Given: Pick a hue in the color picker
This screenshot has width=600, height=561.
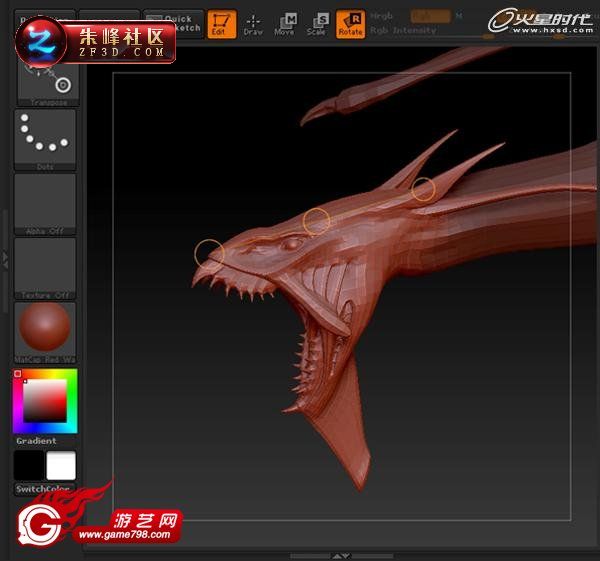Looking at the screenshot, I should [x=45, y=401].
